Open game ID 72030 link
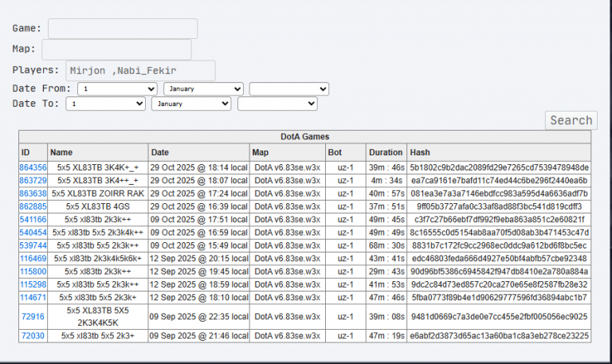Viewport: 612px width, 364px height. [x=33, y=336]
